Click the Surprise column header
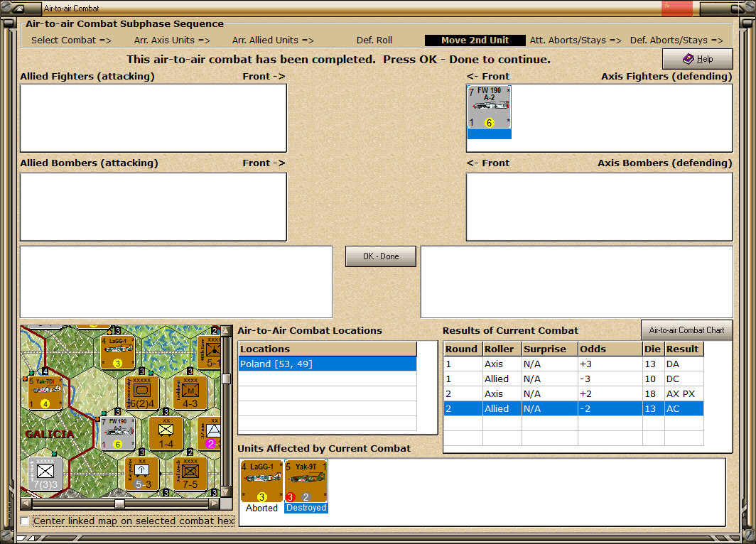Viewport: 756px width, 544px height. pos(550,349)
